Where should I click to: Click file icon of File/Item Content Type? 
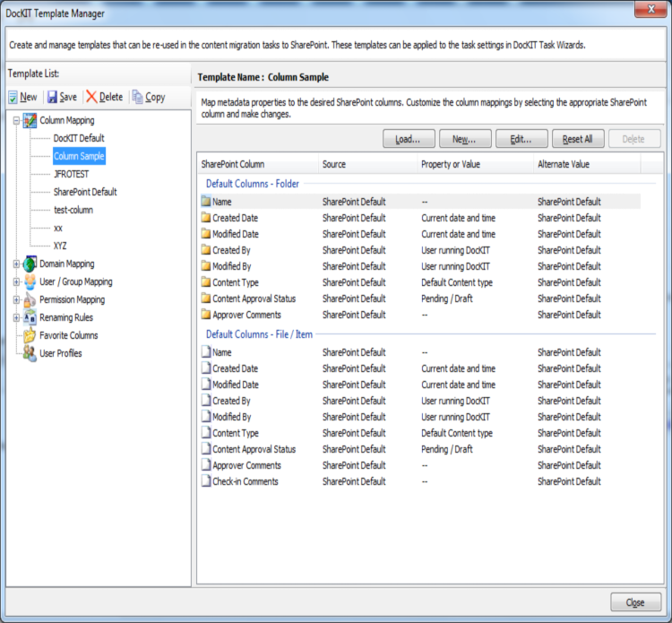206,433
